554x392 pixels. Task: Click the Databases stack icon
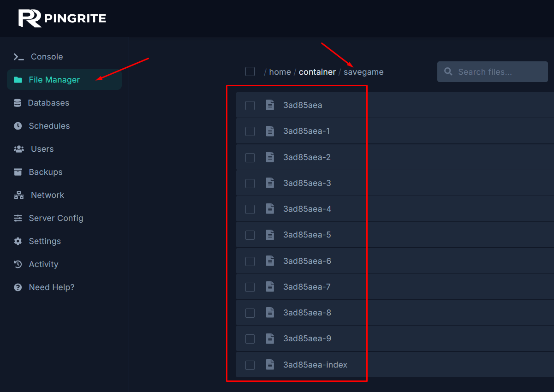[x=18, y=103]
